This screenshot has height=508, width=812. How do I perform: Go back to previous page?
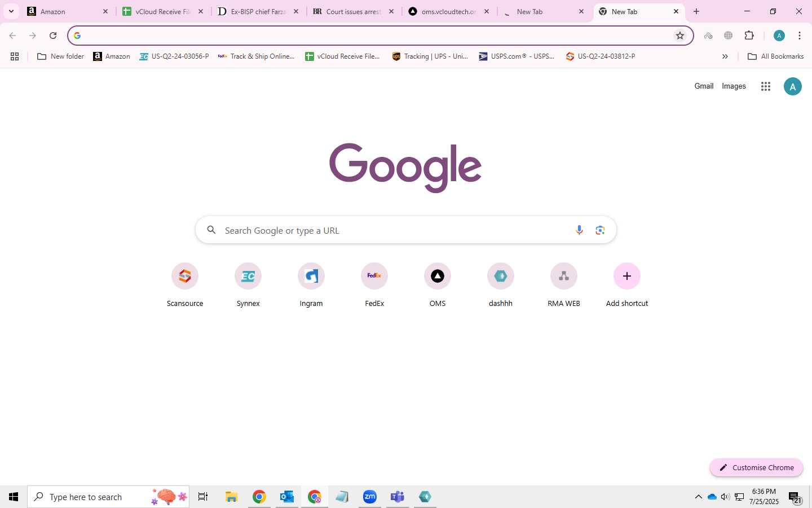pos(12,36)
